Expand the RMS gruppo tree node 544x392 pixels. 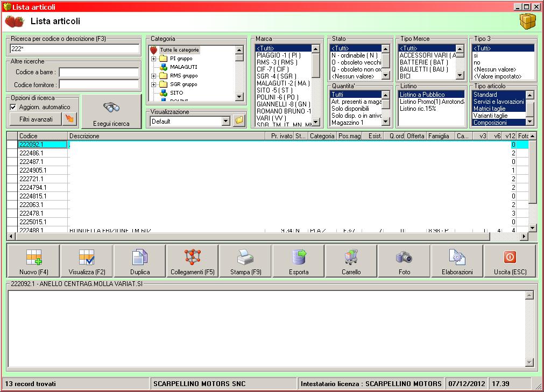click(154, 76)
